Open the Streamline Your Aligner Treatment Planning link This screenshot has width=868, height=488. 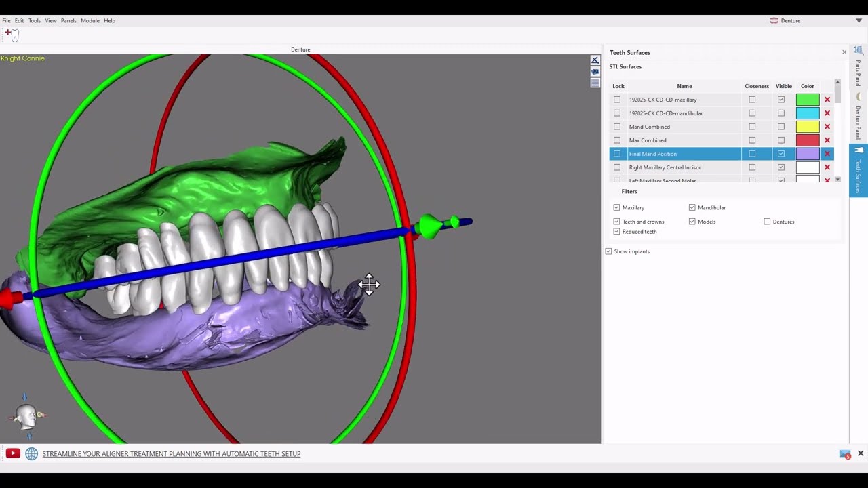(172, 454)
